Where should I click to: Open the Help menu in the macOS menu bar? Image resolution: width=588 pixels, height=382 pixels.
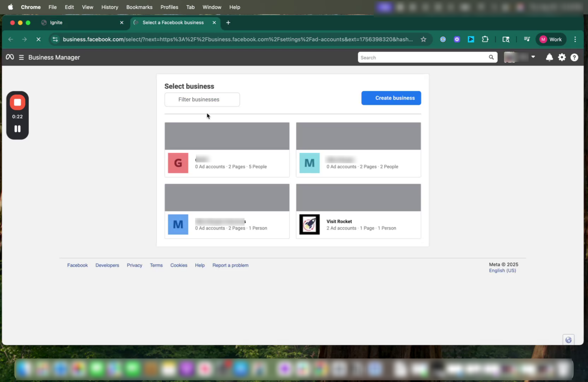tap(235, 7)
